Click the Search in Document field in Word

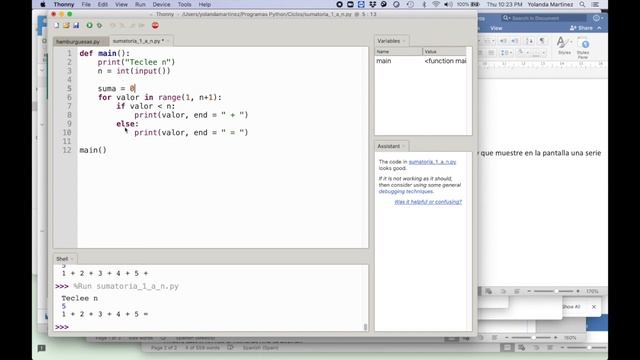click(545, 18)
